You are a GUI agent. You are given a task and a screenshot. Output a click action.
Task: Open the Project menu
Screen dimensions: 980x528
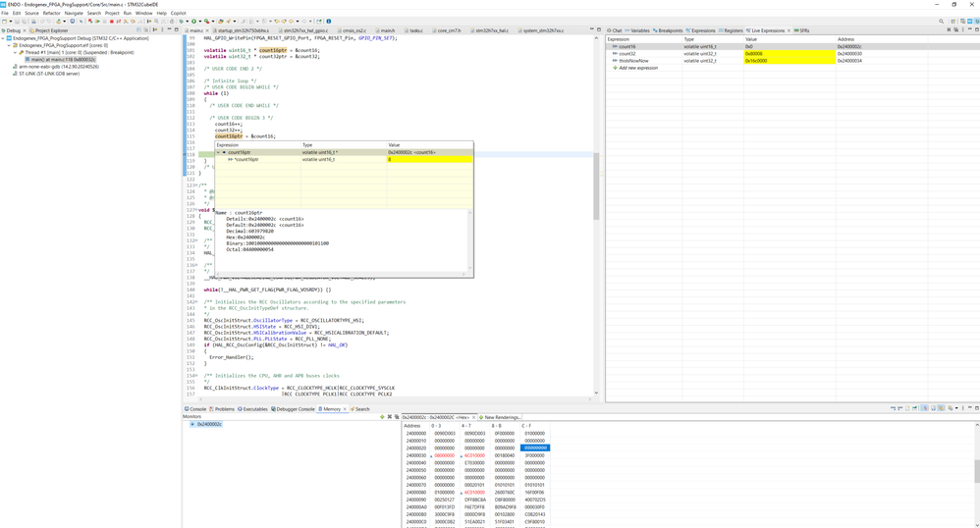pos(112,13)
